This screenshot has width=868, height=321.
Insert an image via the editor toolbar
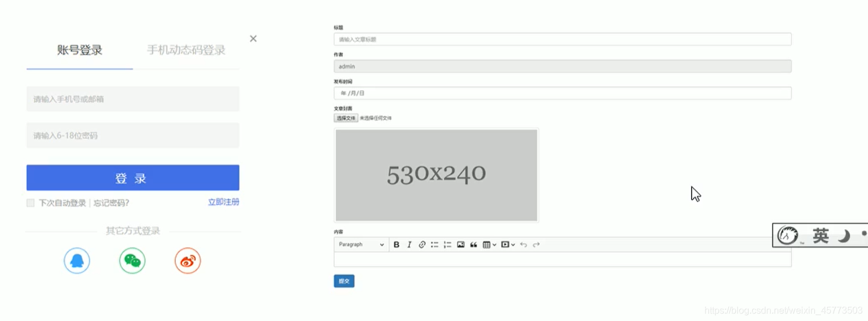(x=460, y=245)
